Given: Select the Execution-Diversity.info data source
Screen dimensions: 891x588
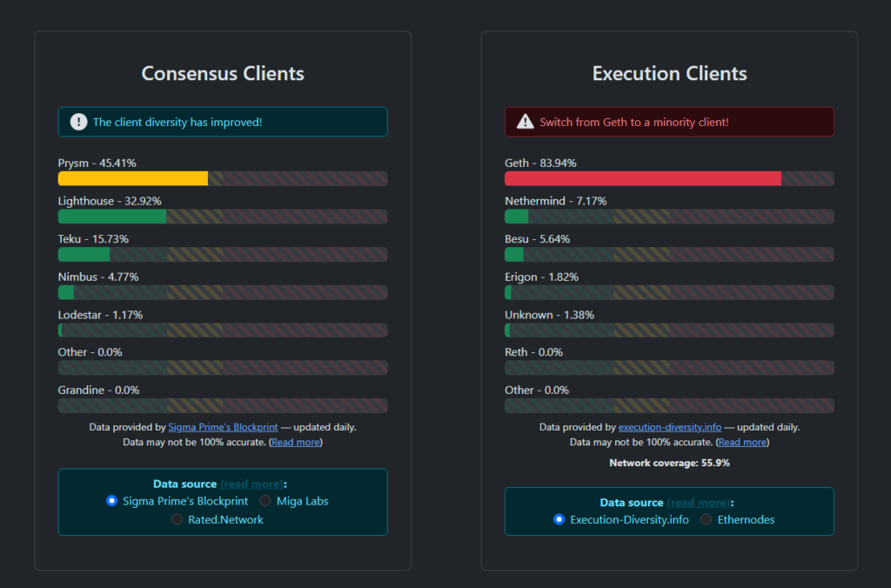Looking at the screenshot, I should [x=559, y=519].
